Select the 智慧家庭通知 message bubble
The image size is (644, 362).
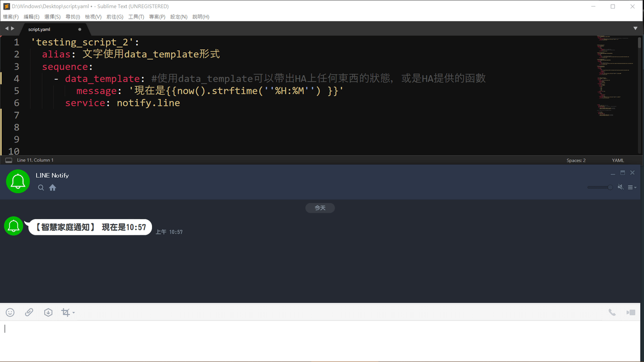coord(90,227)
